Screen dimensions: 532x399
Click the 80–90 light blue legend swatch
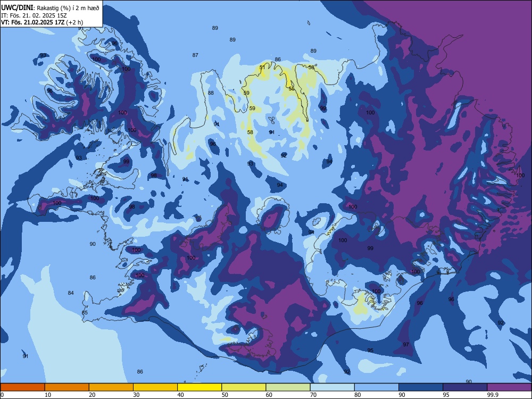[377, 387]
